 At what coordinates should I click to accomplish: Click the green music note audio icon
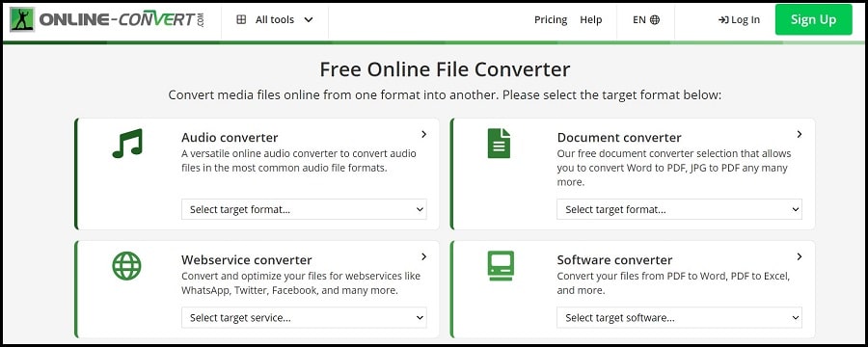click(127, 144)
